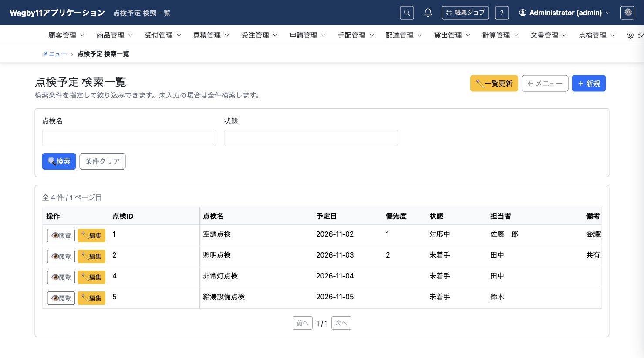View the 照明点検 row record
The height and width of the screenshot is (358, 644).
click(61, 256)
